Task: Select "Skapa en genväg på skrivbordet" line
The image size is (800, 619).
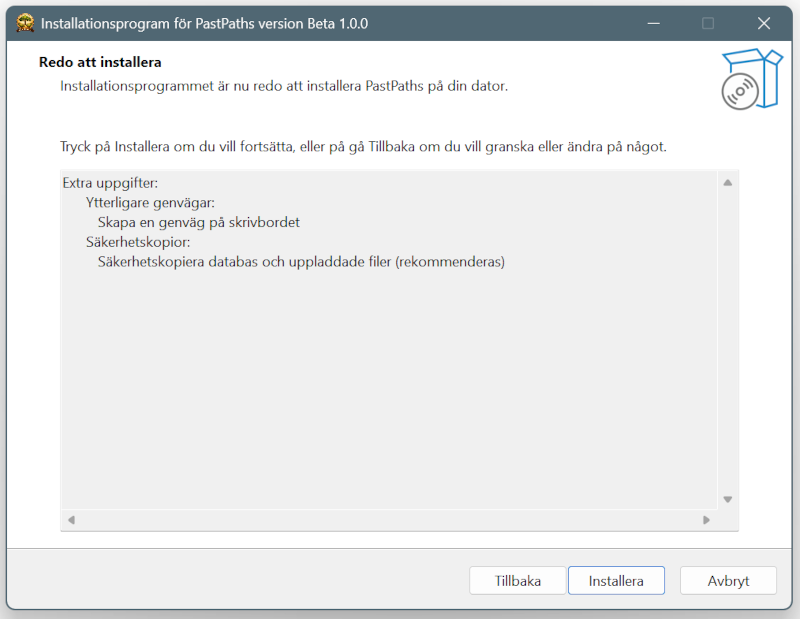Action: 198,222
